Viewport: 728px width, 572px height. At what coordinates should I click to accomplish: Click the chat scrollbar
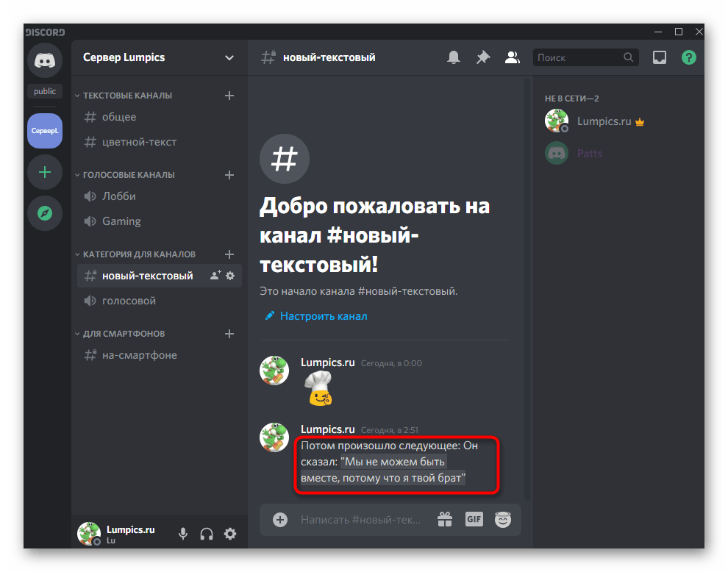(527, 288)
